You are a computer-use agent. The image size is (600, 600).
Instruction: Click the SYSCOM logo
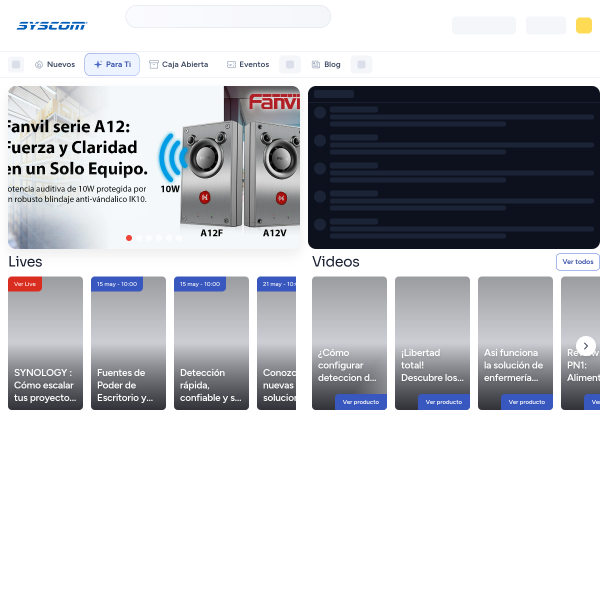coord(52,26)
